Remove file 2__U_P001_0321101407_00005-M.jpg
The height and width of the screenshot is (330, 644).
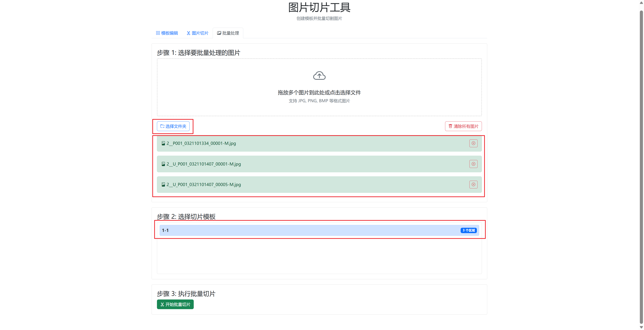pyautogui.click(x=473, y=184)
